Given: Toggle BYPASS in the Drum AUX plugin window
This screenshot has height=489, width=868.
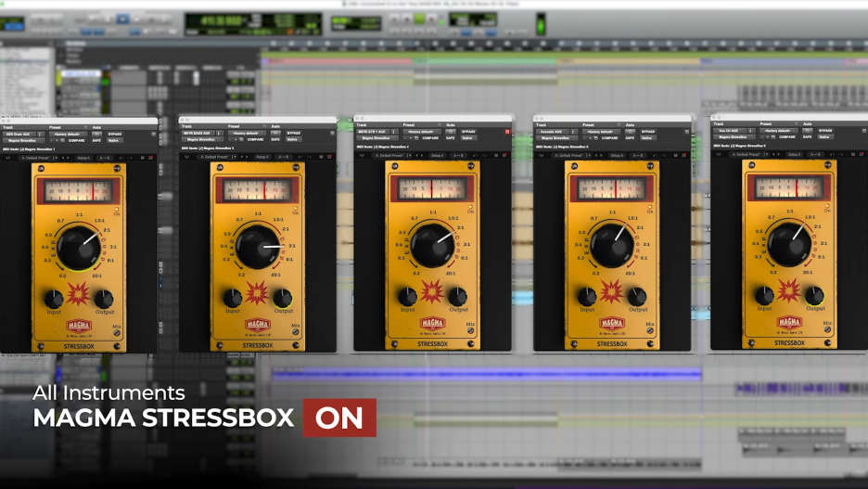Looking at the screenshot, I should (115, 134).
